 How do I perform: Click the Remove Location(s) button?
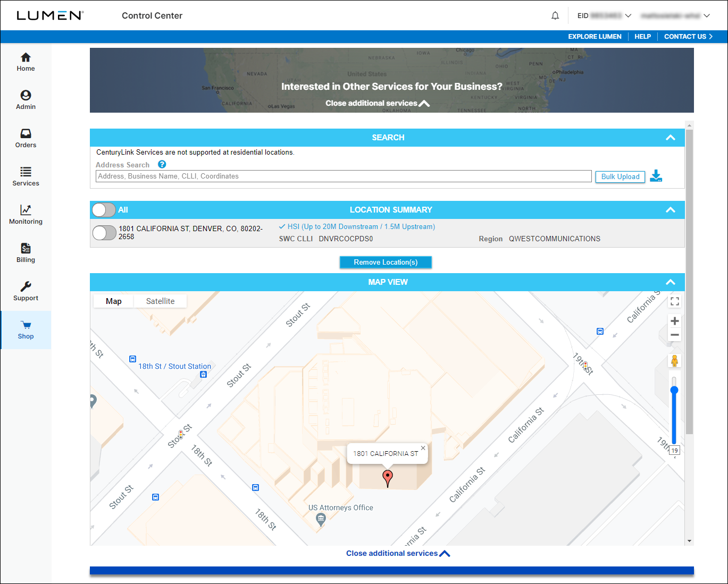point(386,262)
